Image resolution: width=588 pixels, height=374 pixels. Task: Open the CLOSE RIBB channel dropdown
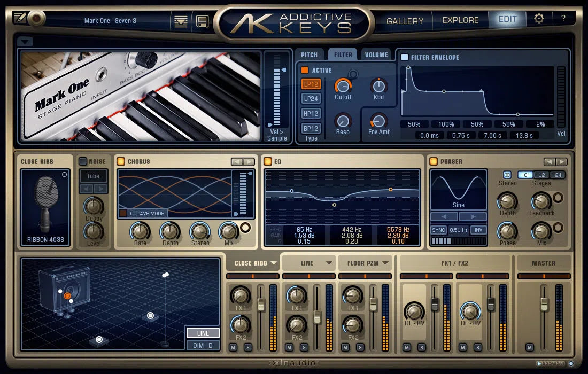tap(252, 263)
